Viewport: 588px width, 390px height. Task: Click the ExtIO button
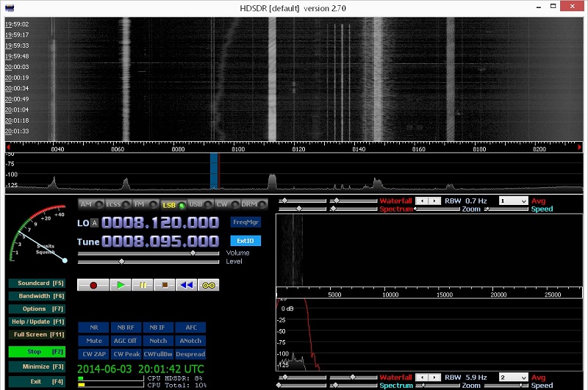[245, 241]
